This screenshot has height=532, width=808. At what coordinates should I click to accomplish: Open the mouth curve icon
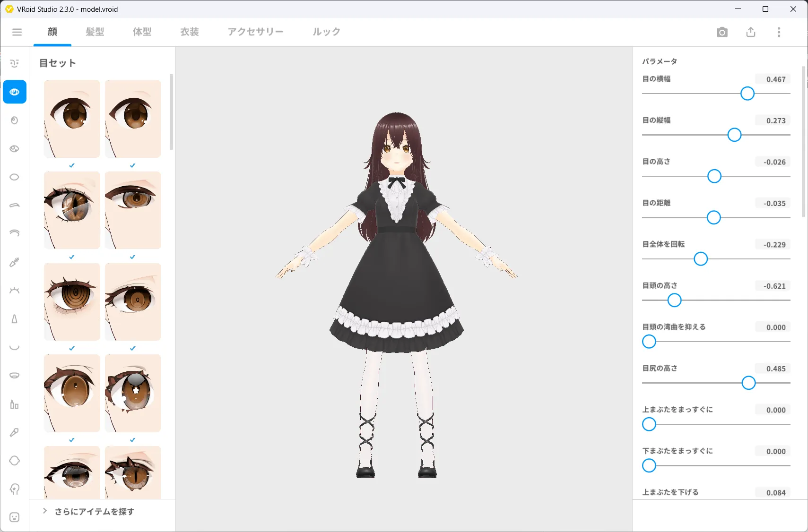(x=15, y=347)
